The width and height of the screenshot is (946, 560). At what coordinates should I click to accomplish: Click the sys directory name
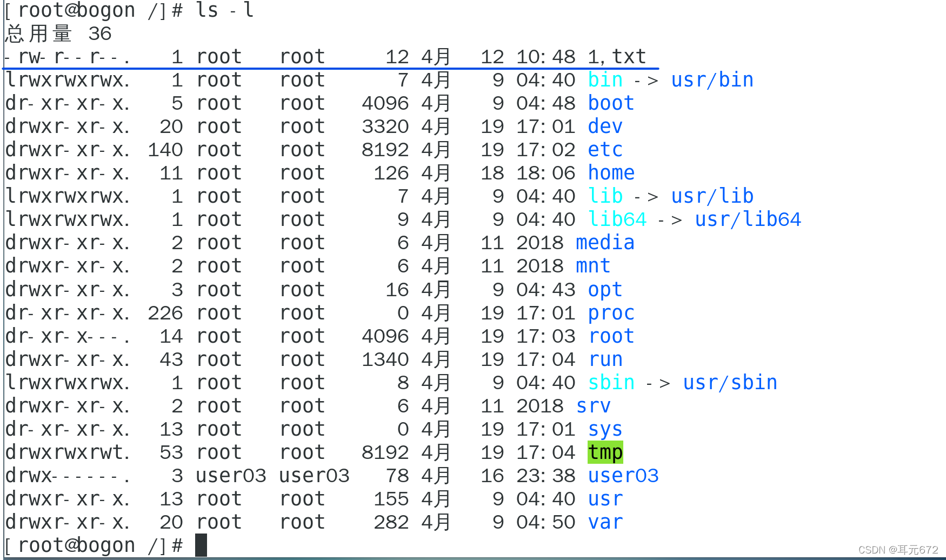tap(605, 430)
